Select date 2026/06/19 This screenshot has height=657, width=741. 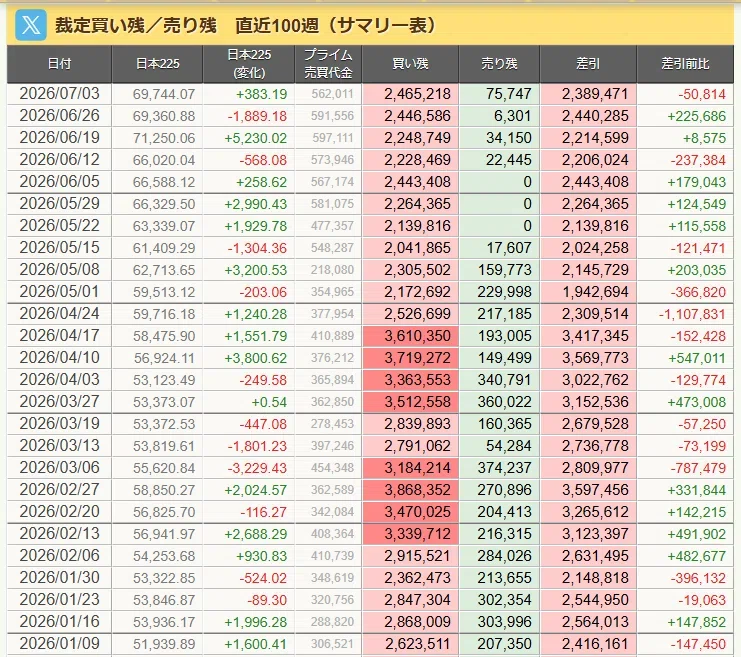pyautogui.click(x=60, y=138)
